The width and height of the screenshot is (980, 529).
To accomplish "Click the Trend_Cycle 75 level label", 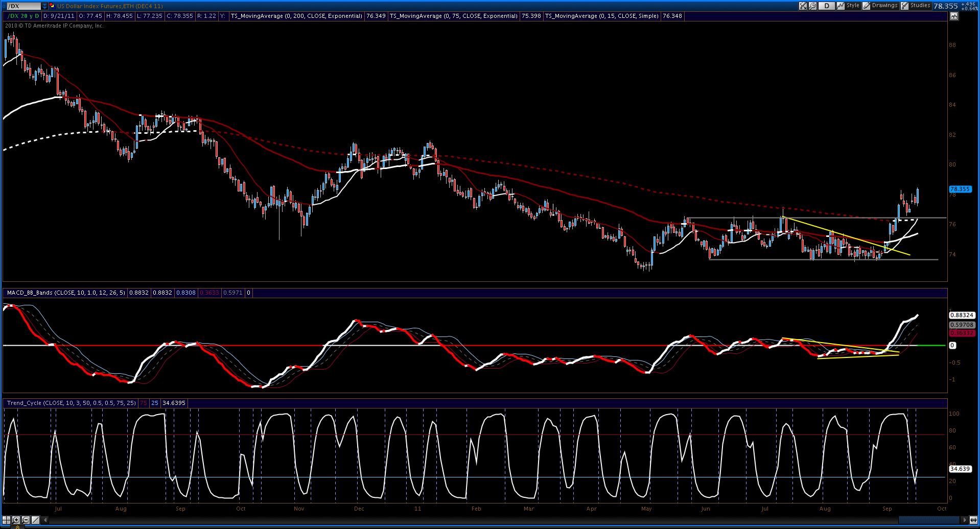I will pyautogui.click(x=144, y=403).
